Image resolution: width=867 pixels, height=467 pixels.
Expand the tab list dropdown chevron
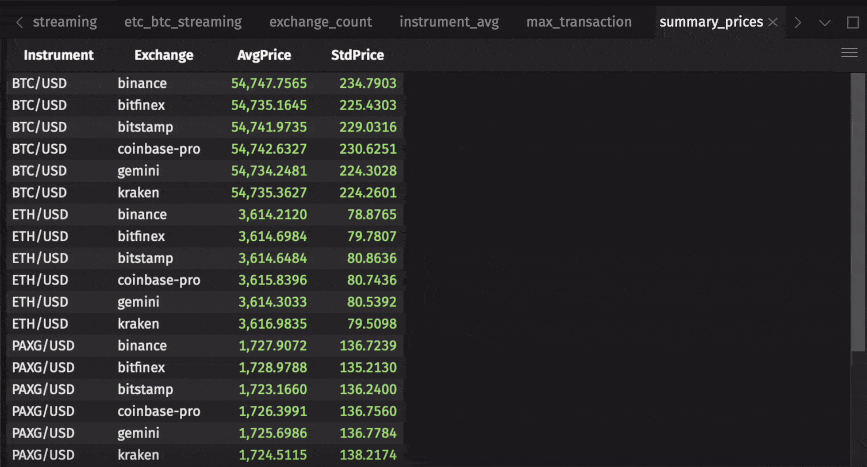pos(824,22)
